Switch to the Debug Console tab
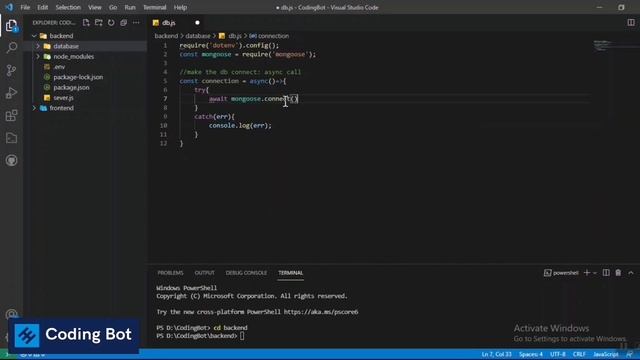 pos(246,273)
